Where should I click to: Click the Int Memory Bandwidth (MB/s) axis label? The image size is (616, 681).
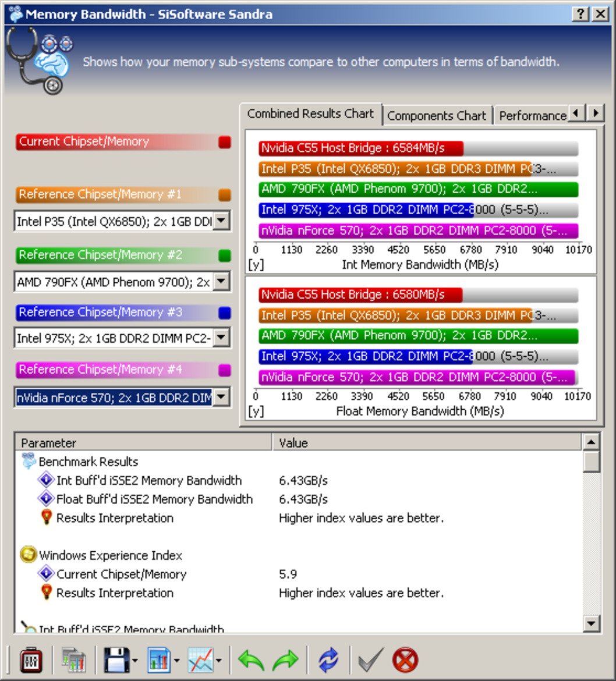coord(420,264)
